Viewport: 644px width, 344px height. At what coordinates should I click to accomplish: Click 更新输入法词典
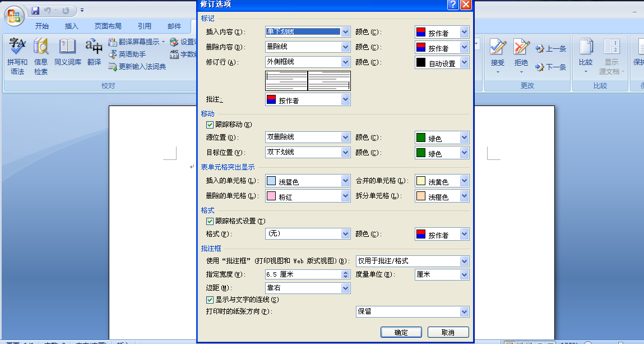point(137,67)
